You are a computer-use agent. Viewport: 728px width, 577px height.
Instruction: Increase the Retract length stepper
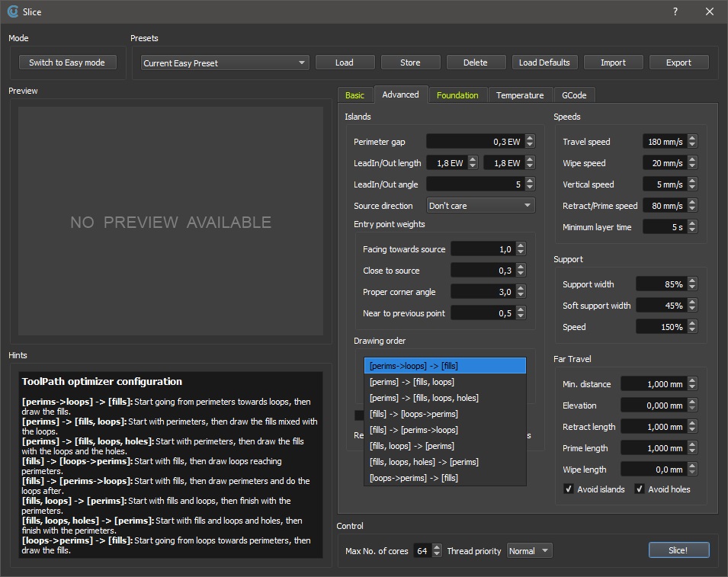[x=692, y=423]
